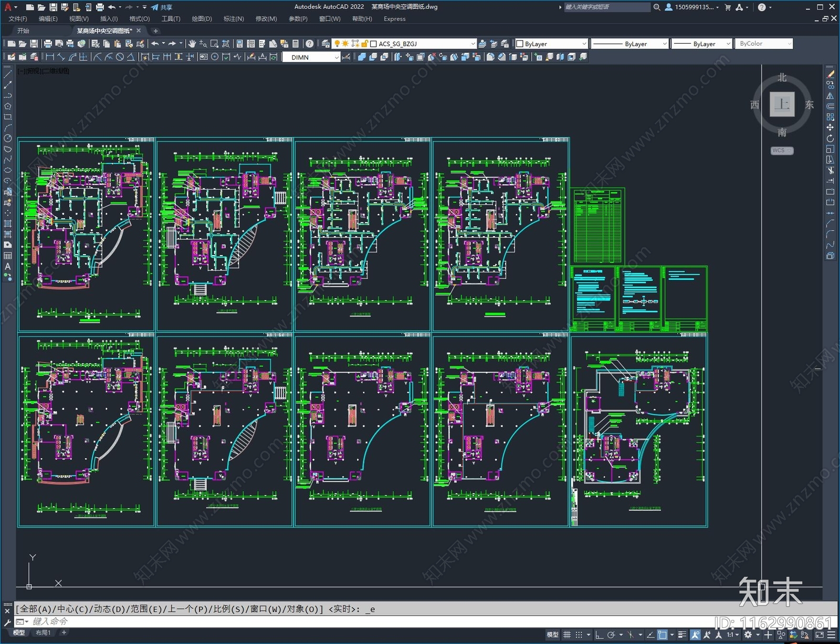Select the Pan hand tool
Image resolution: width=840 pixels, height=644 pixels.
point(192,44)
